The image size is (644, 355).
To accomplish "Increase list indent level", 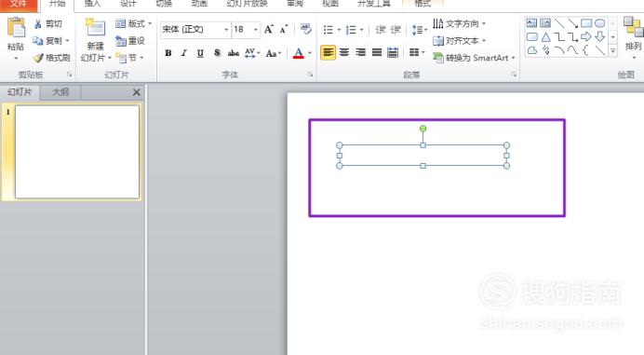I will click(396, 30).
